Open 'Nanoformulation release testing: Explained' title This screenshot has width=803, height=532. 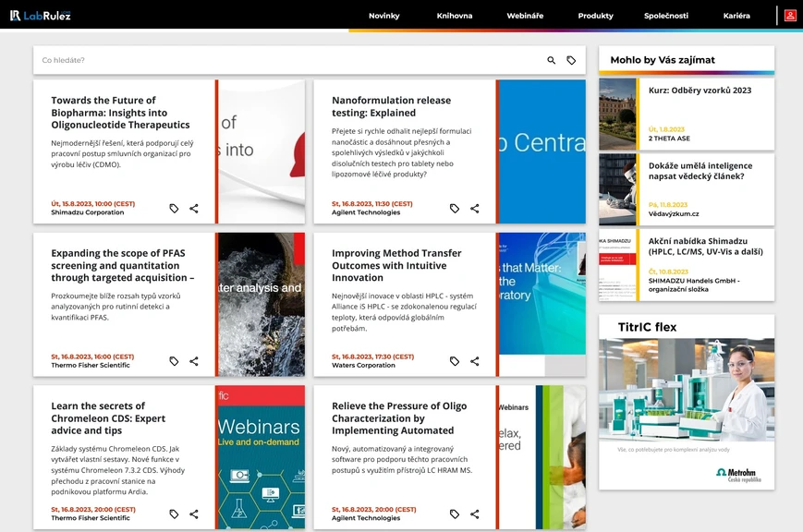[x=391, y=106]
